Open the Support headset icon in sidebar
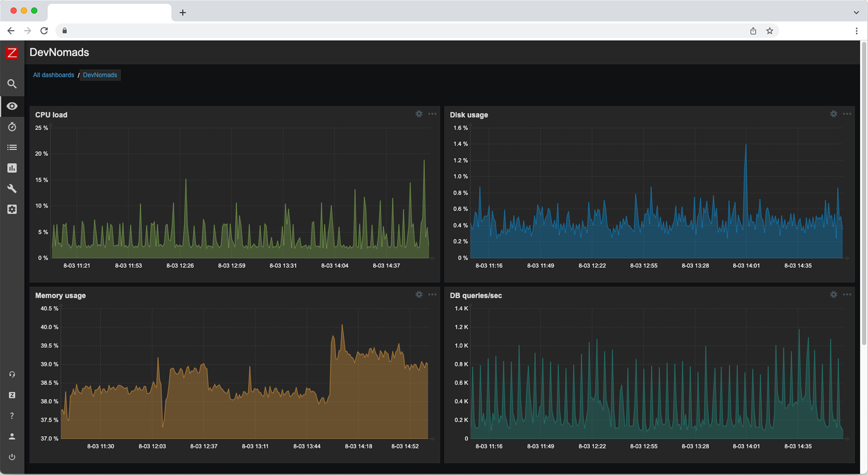868x475 pixels. (12, 375)
